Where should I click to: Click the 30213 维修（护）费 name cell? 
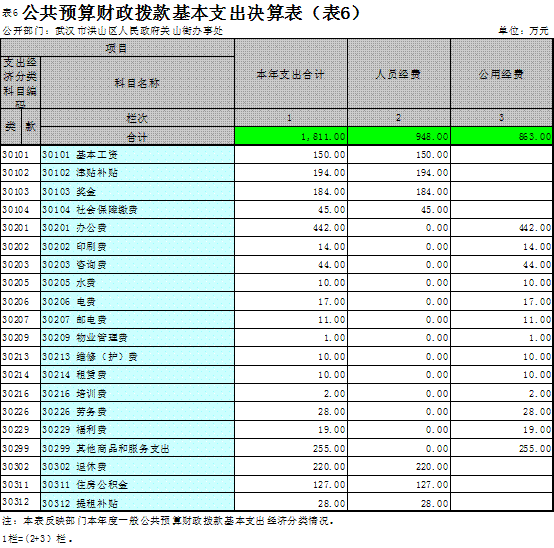[x=137, y=356]
